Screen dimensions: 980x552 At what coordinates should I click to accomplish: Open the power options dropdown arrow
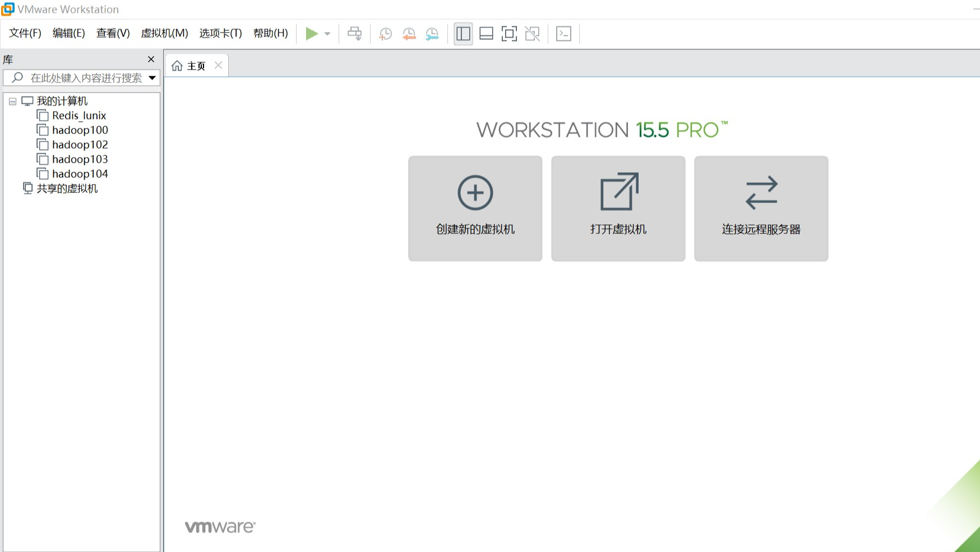pos(327,34)
